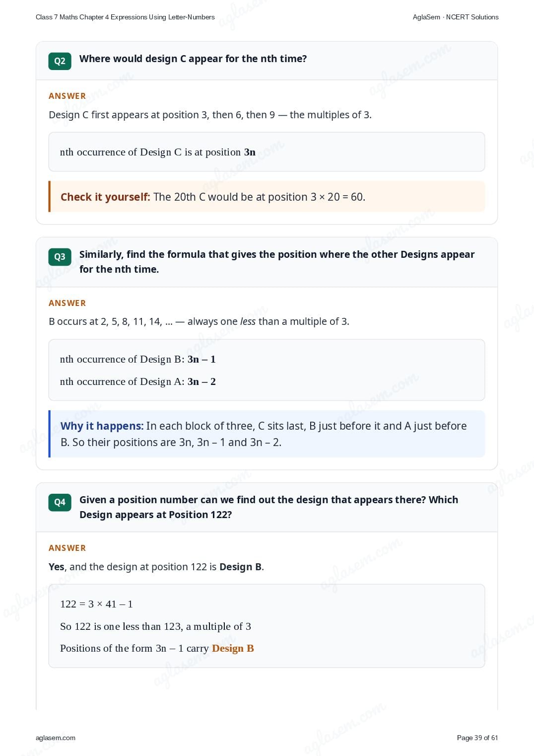The height and width of the screenshot is (756, 534).
Task: Click the ANSWER label under Q3
Action: (x=67, y=303)
